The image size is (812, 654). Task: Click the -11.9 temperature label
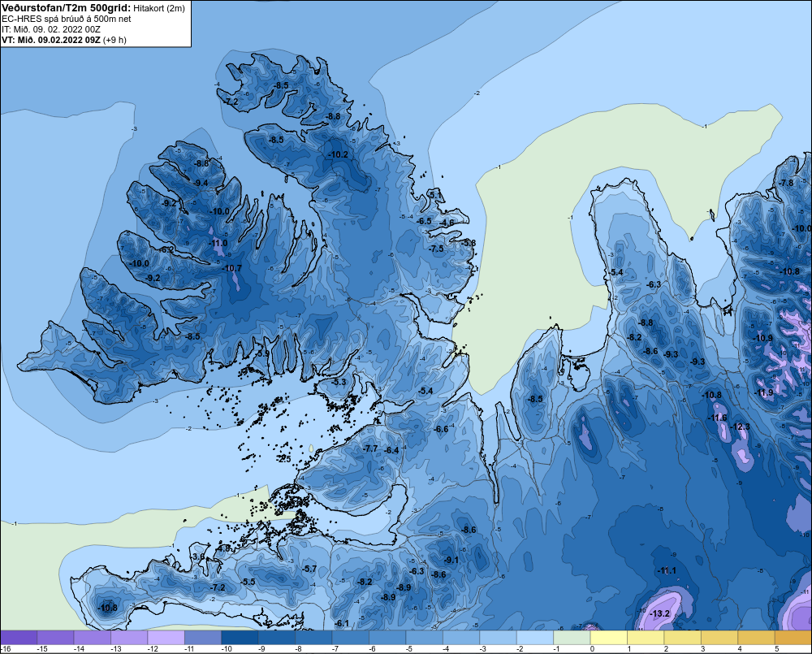point(763,393)
